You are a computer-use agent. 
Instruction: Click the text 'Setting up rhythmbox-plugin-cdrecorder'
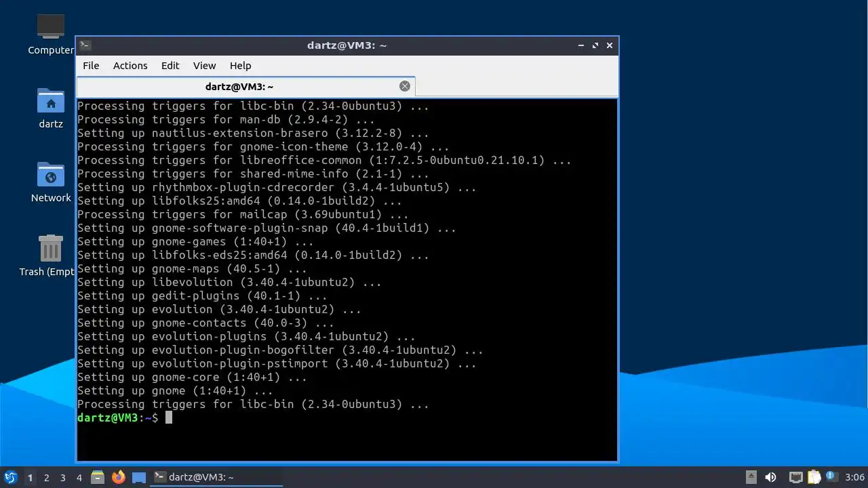point(205,187)
